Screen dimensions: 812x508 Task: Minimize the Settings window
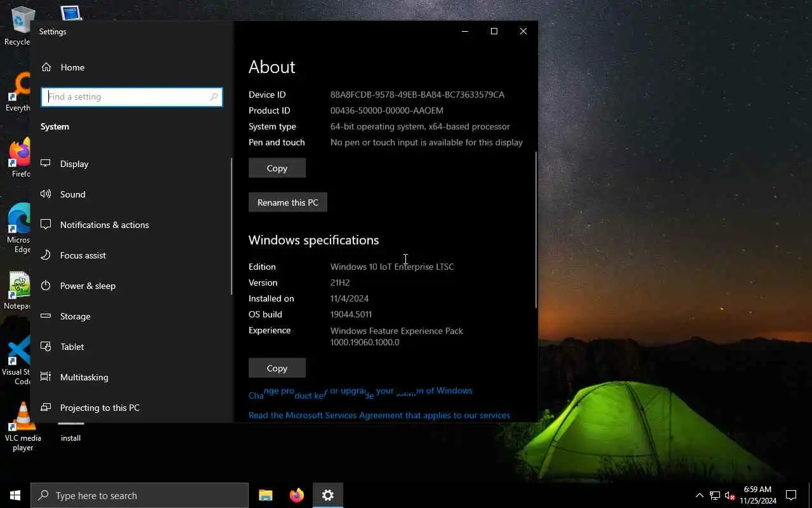pyautogui.click(x=465, y=31)
